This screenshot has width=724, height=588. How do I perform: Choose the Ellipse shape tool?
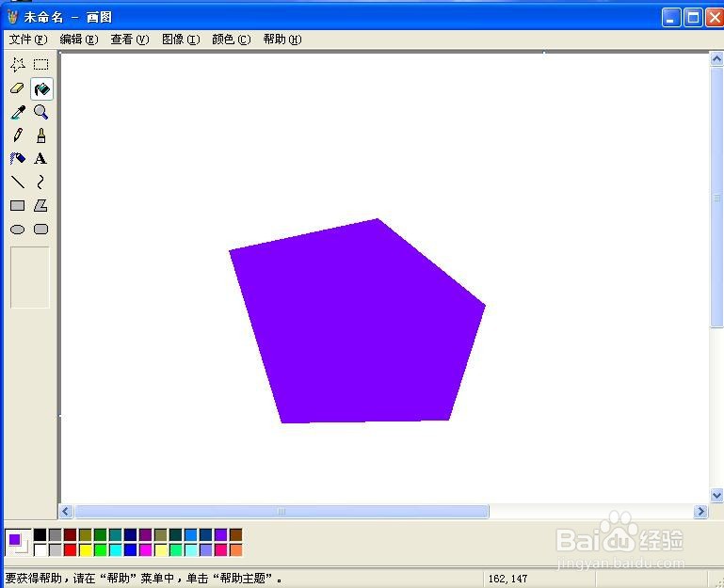tap(18, 230)
